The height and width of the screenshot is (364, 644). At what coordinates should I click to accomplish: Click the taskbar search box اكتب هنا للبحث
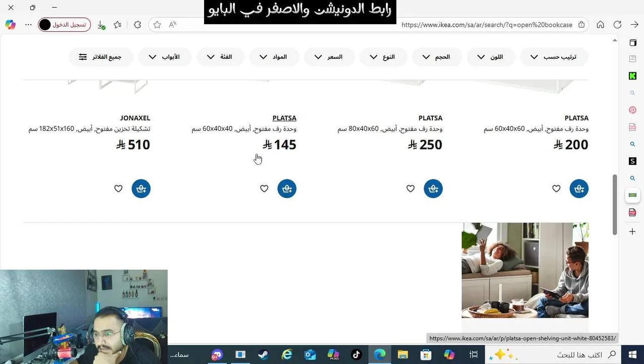click(553, 354)
